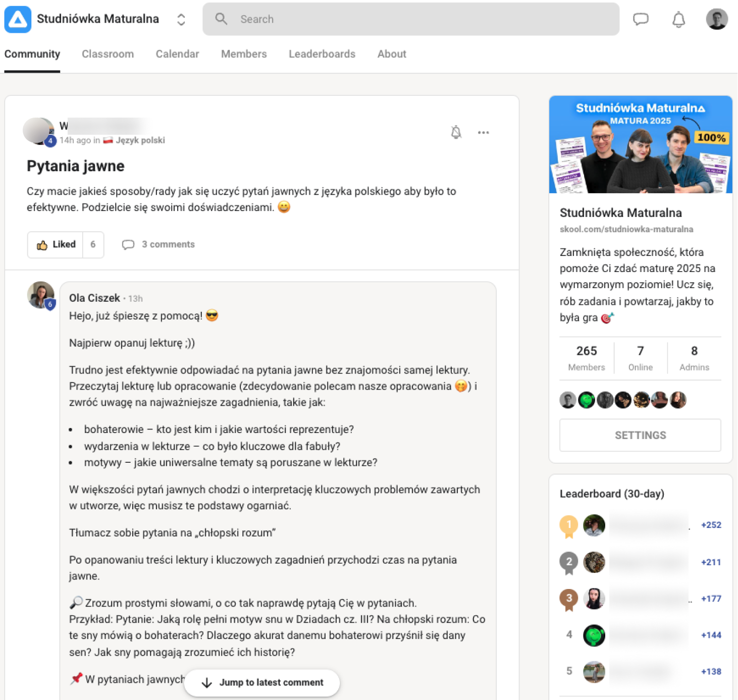The height and width of the screenshot is (700, 738).
Task: Click the like count showing 6
Action: click(x=93, y=244)
